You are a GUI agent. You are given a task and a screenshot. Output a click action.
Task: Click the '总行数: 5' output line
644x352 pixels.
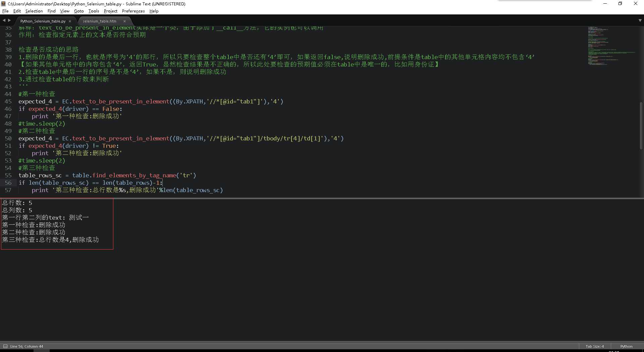17,203
